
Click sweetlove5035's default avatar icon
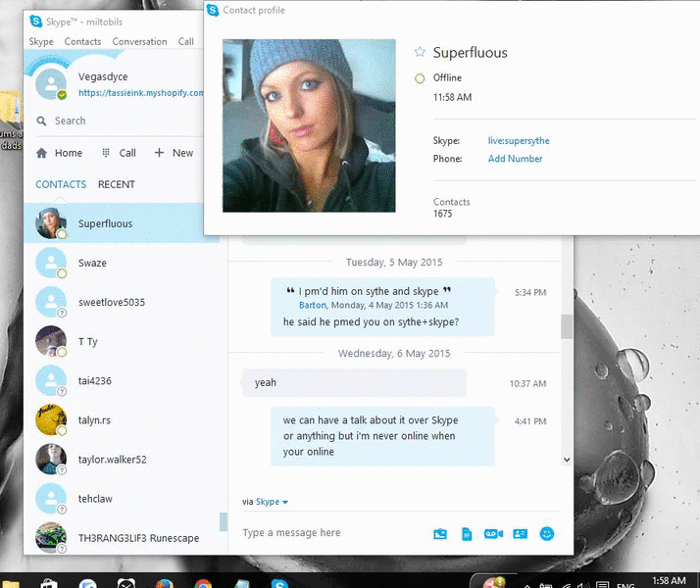pos(50,302)
